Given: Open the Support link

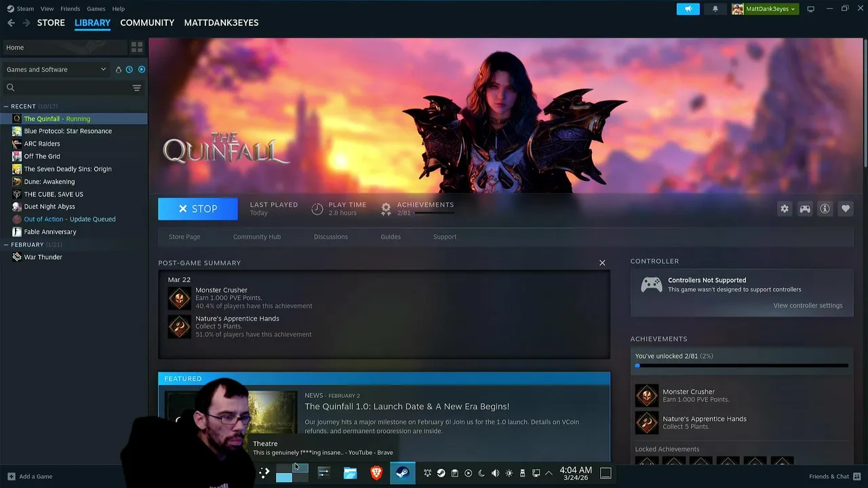Looking at the screenshot, I should (445, 237).
